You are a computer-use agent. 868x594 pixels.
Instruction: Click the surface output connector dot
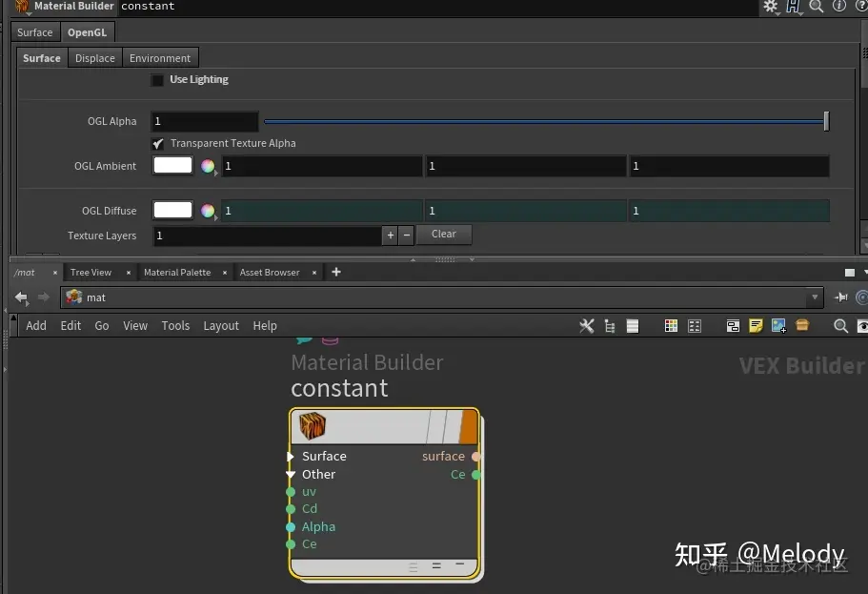pyautogui.click(x=475, y=457)
